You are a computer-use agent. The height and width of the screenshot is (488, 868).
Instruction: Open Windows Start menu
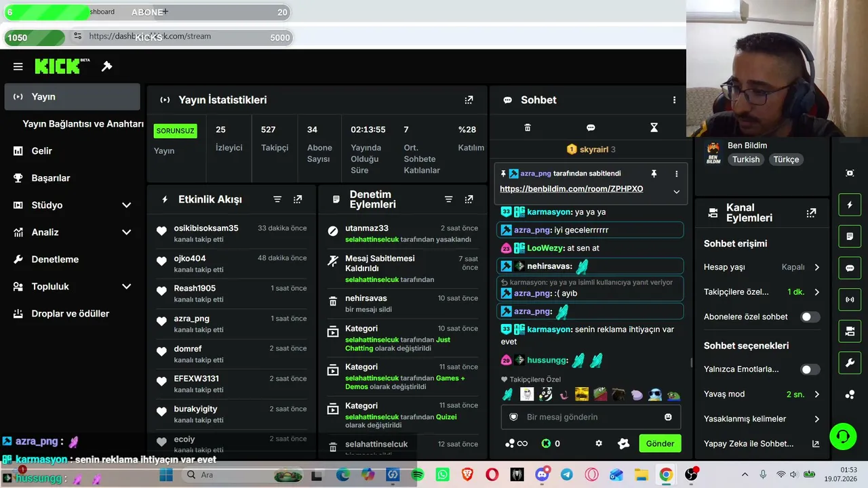point(166,475)
